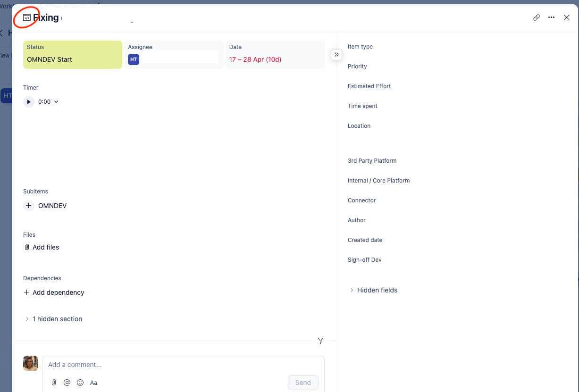Click the HT assignee avatar
Viewport: 579px width, 392px height.
(x=134, y=59)
